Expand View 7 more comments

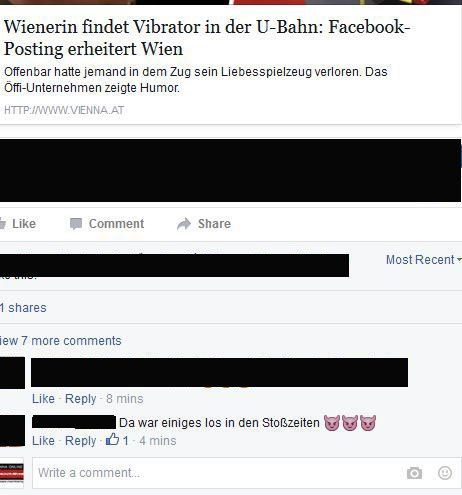click(61, 341)
